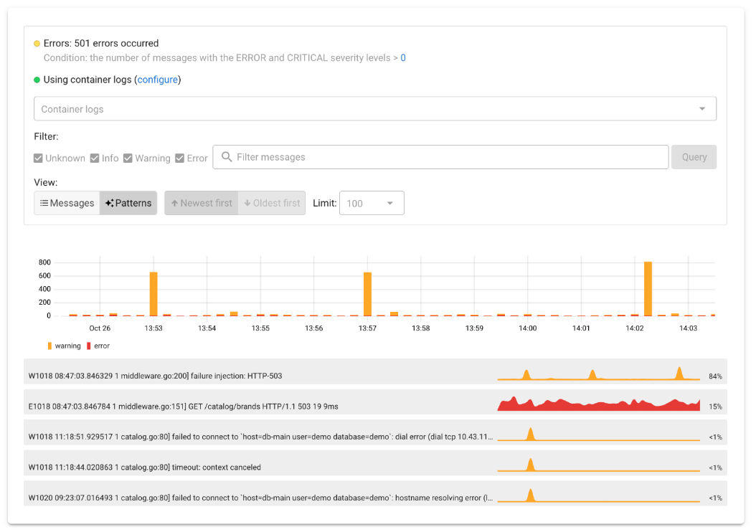This screenshot has width=756, height=532.
Task: Click the 800 y-axis label
Action: [44, 262]
